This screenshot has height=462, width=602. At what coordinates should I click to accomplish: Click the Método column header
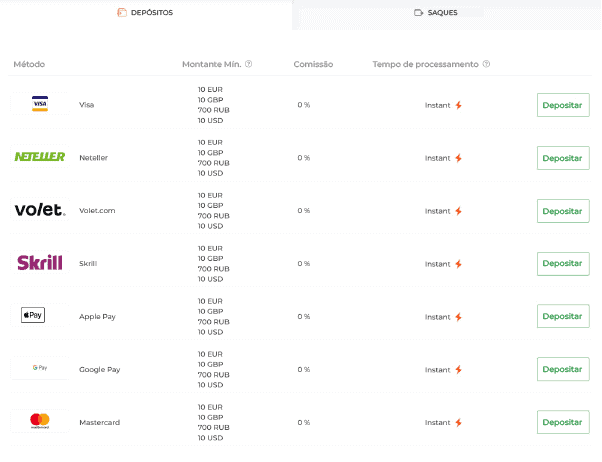(x=29, y=64)
